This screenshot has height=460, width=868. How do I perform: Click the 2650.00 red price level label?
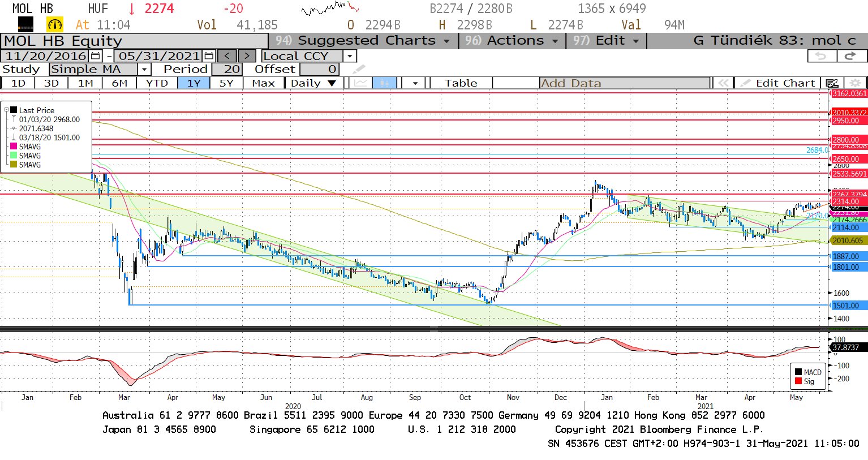tap(849, 159)
